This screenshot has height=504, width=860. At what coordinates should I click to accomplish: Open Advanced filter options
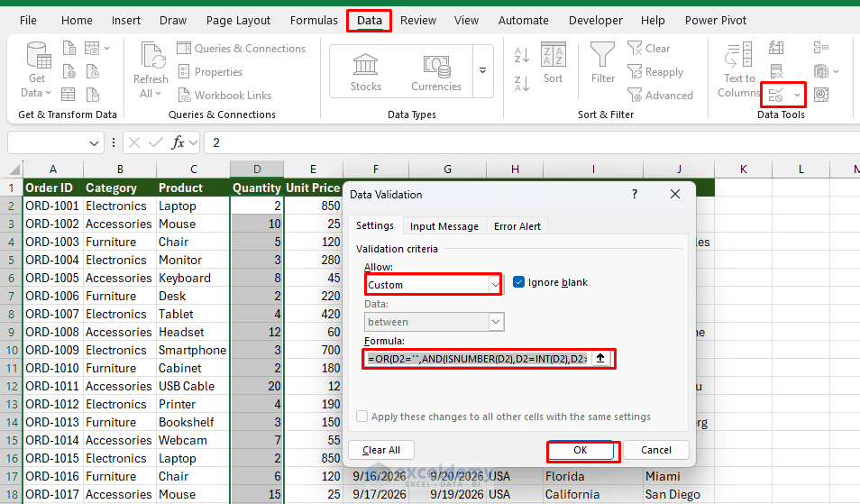pos(661,95)
